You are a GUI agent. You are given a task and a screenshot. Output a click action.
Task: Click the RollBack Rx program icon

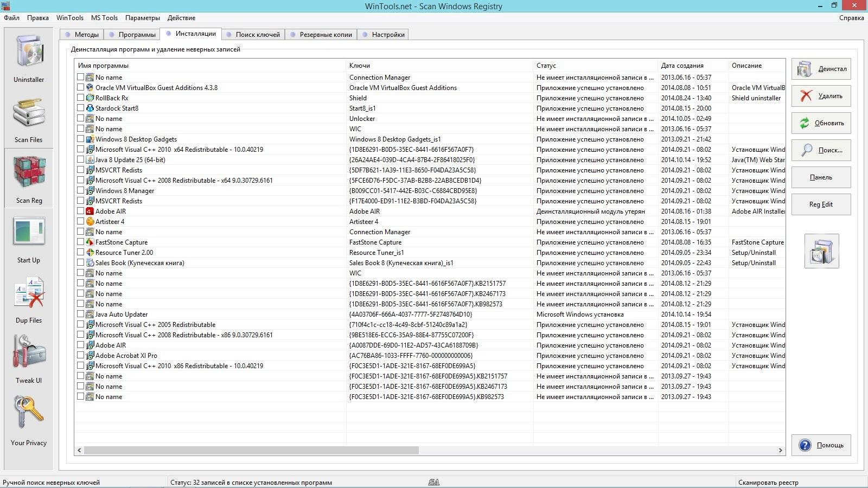pos(90,98)
